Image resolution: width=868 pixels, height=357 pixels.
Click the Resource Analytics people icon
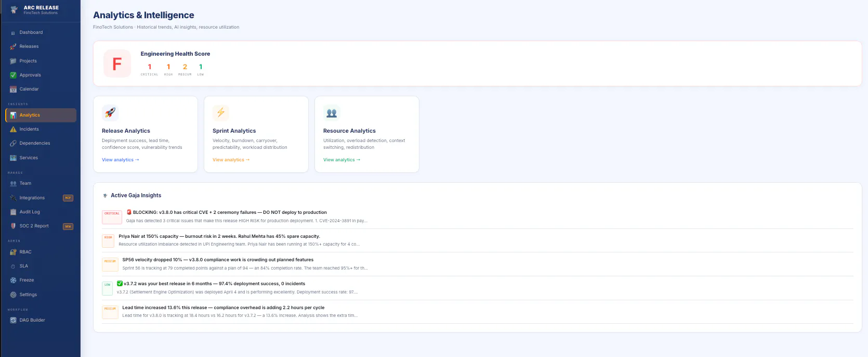point(332,112)
